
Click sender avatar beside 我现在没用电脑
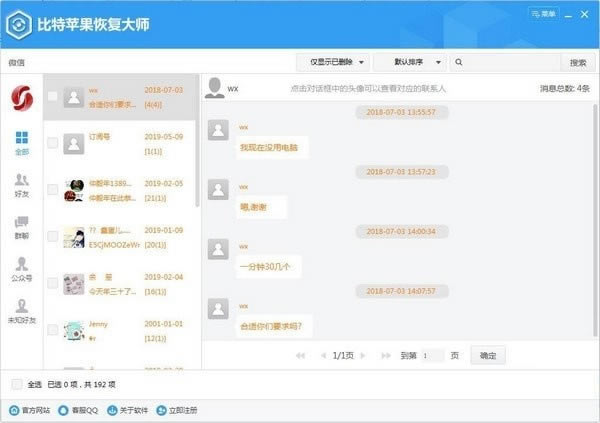click(x=218, y=130)
